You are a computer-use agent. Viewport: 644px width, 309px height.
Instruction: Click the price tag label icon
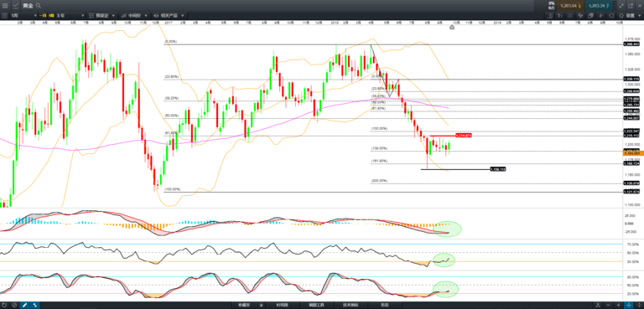[610, 16]
